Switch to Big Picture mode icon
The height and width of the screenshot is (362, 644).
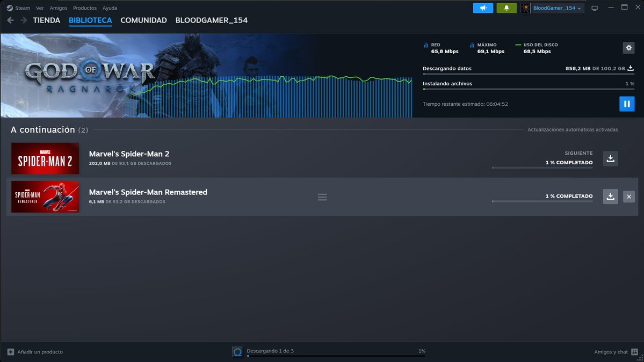[x=594, y=8]
